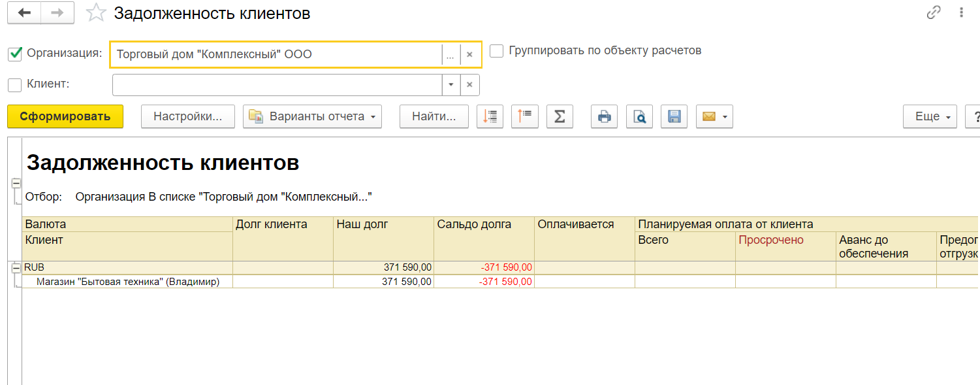The image size is (980, 385).
Task: Enable the Клиент filter checkbox
Action: [x=15, y=84]
